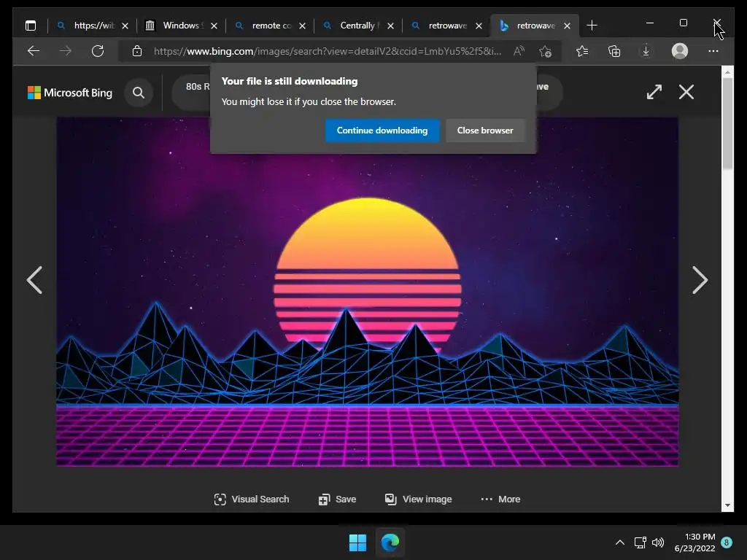Click scrollbar up arrow
Image resolution: width=747 pixels, height=560 pixels.
pyautogui.click(x=727, y=72)
